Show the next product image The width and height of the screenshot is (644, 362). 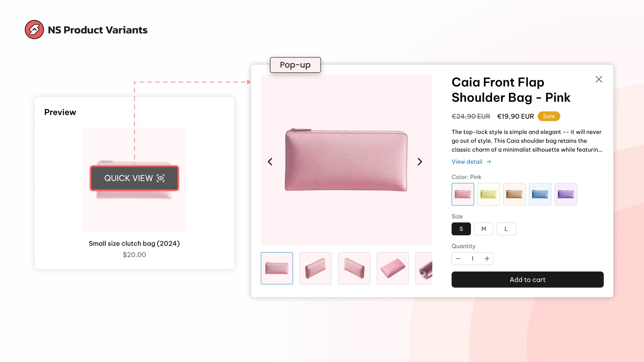tap(420, 162)
